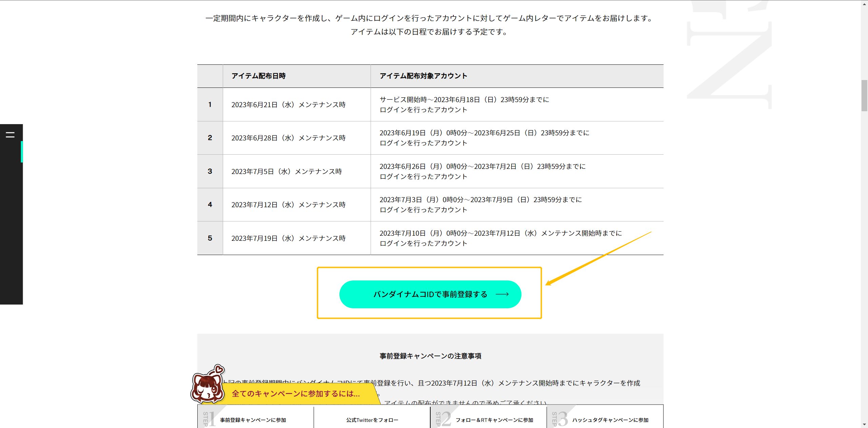Click the 事前登録キャンペーンの注意事項 heading
Viewport: 868px width, 428px height.
point(430,356)
